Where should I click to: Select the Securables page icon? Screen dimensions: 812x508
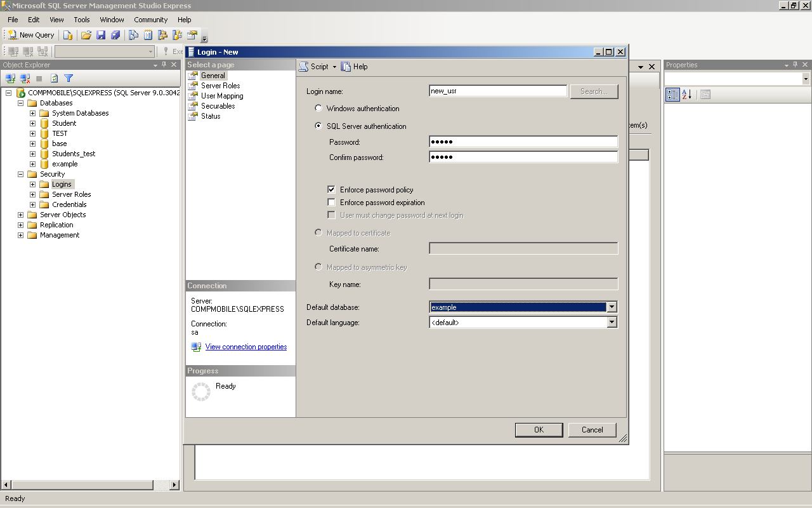click(x=193, y=106)
